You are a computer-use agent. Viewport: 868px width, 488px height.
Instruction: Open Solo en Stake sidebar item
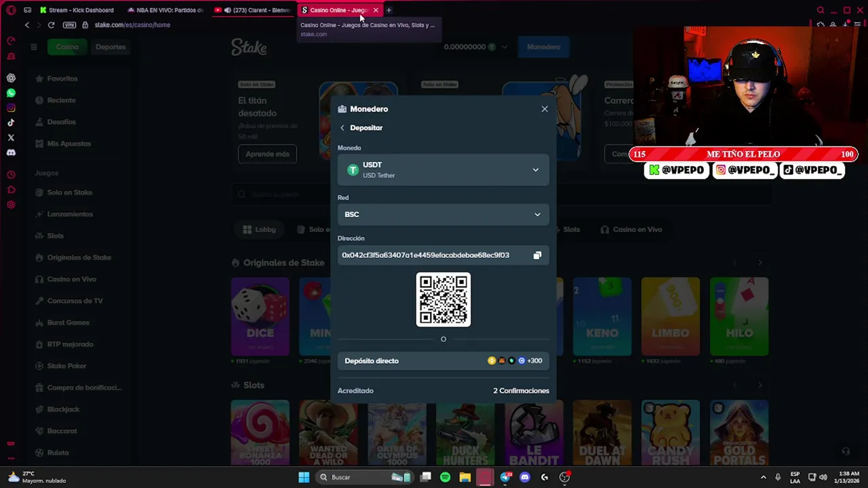(69, 192)
